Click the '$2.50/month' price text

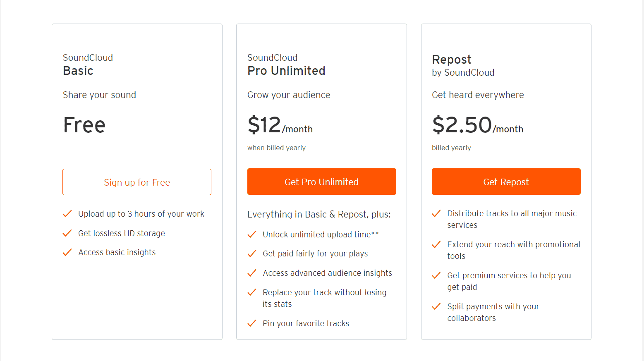point(477,125)
